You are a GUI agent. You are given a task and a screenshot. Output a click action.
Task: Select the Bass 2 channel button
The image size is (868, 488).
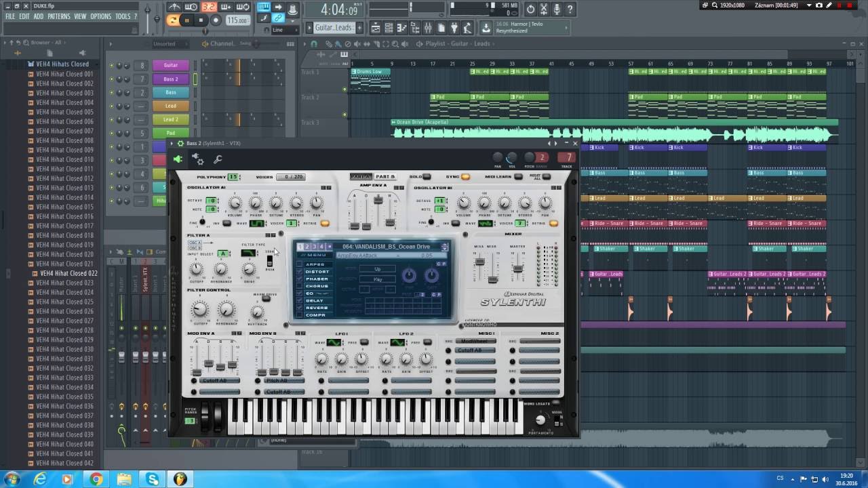170,79
